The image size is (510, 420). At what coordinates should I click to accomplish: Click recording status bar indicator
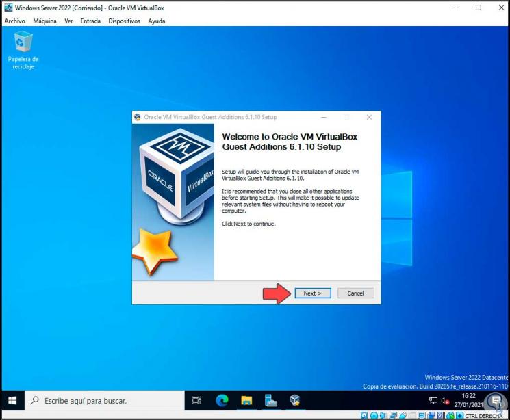tap(431, 415)
